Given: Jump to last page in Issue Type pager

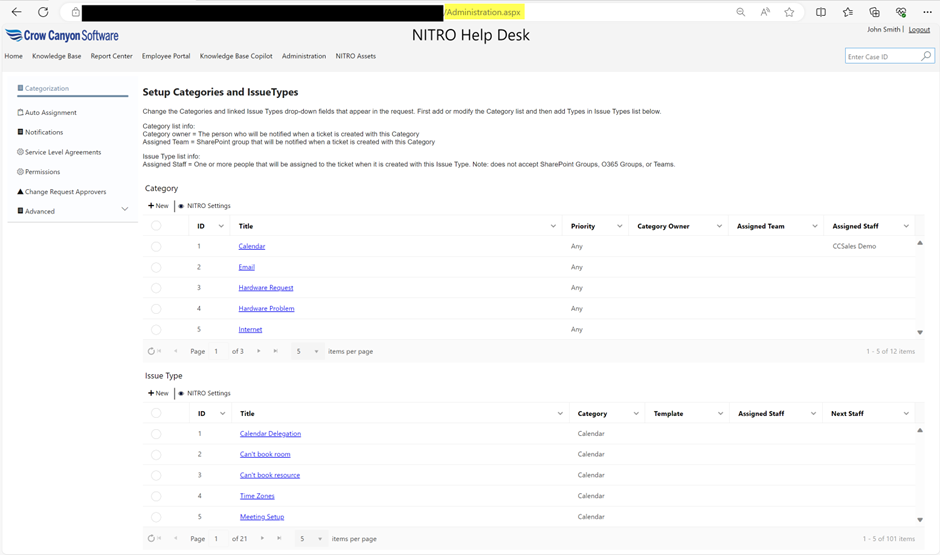Looking at the screenshot, I should click(278, 538).
